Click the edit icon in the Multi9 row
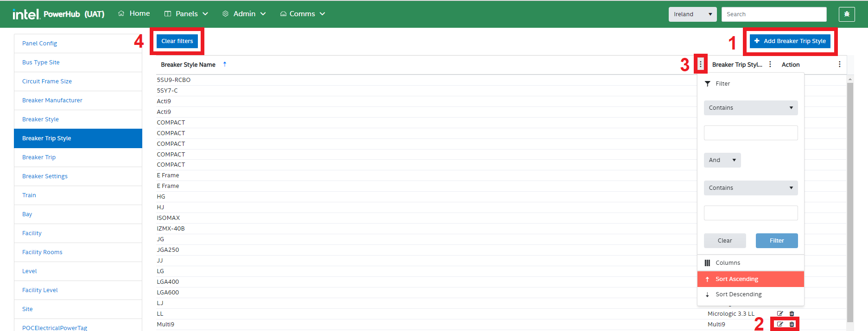Screen dimensions: 868x331 (780, 324)
